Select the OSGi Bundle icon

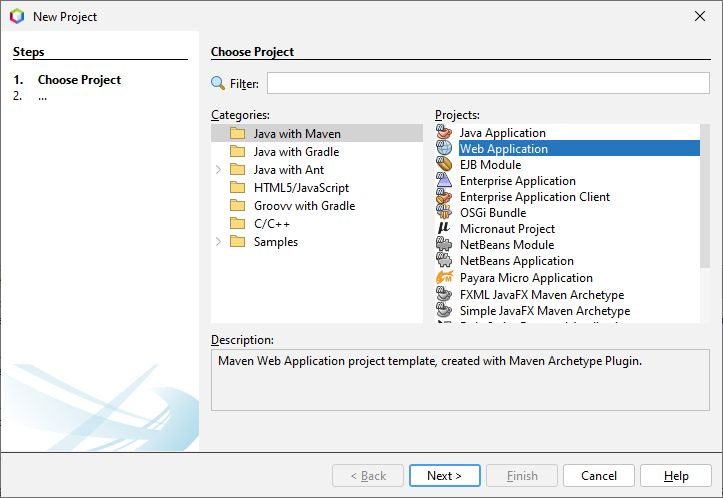(x=445, y=213)
